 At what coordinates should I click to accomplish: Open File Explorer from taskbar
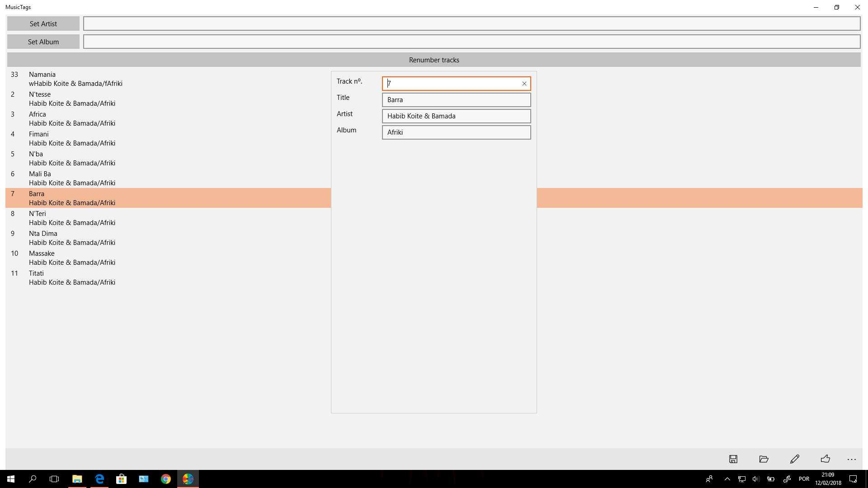77,479
